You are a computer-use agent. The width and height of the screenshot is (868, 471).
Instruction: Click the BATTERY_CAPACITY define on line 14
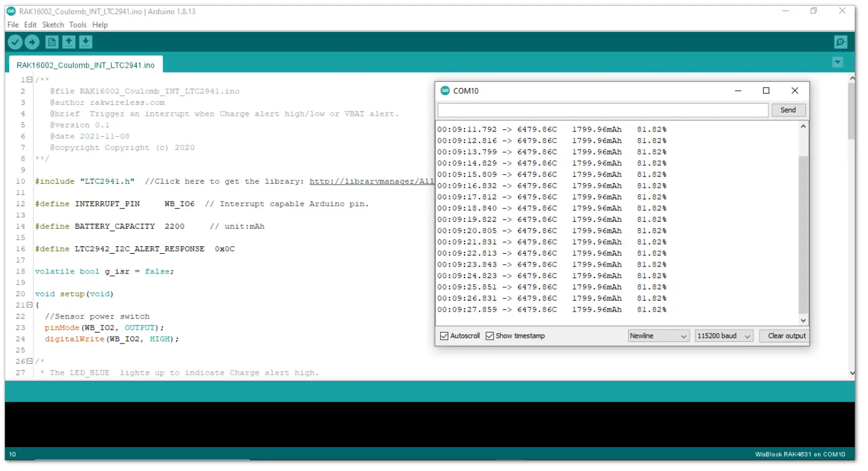click(x=149, y=227)
